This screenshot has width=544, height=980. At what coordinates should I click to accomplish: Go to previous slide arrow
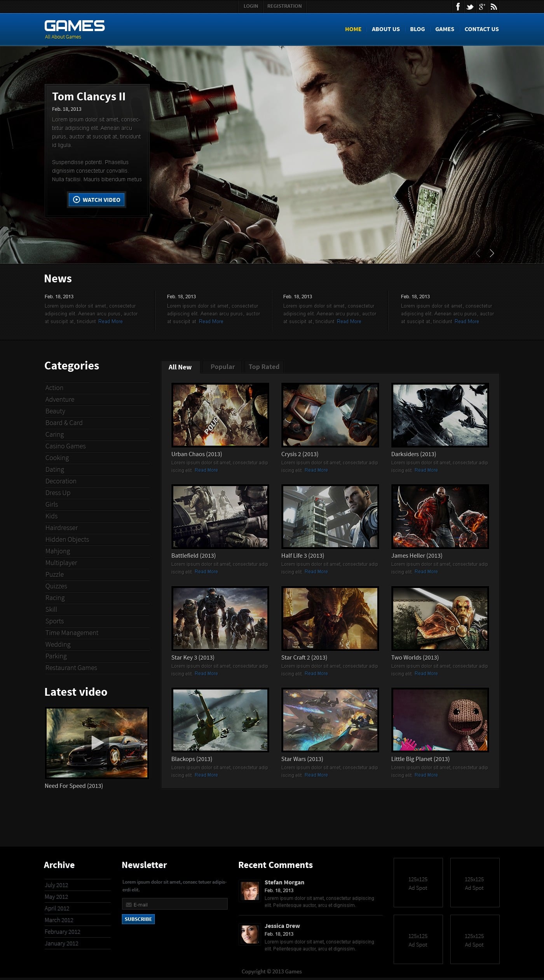coord(478,253)
